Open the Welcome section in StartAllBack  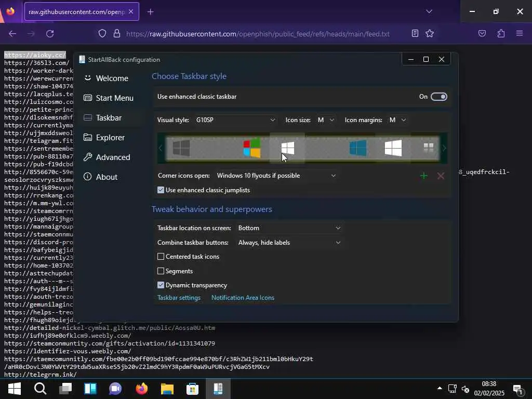click(x=106, y=78)
